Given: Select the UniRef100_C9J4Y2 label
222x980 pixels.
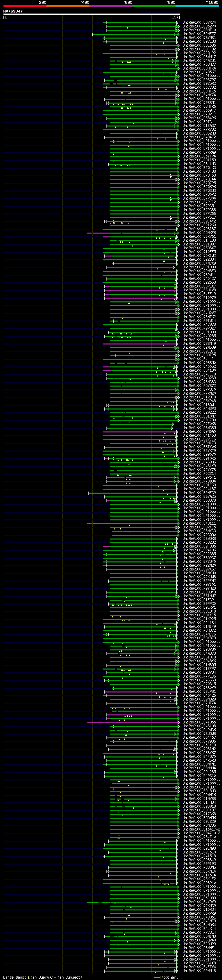Looking at the screenshot, I should 199,222.
